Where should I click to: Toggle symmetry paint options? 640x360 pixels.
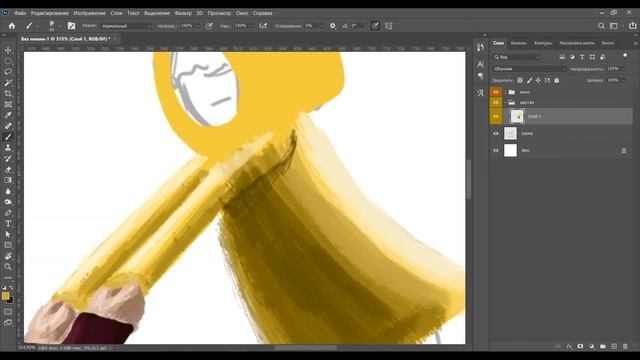pyautogui.click(x=389, y=26)
